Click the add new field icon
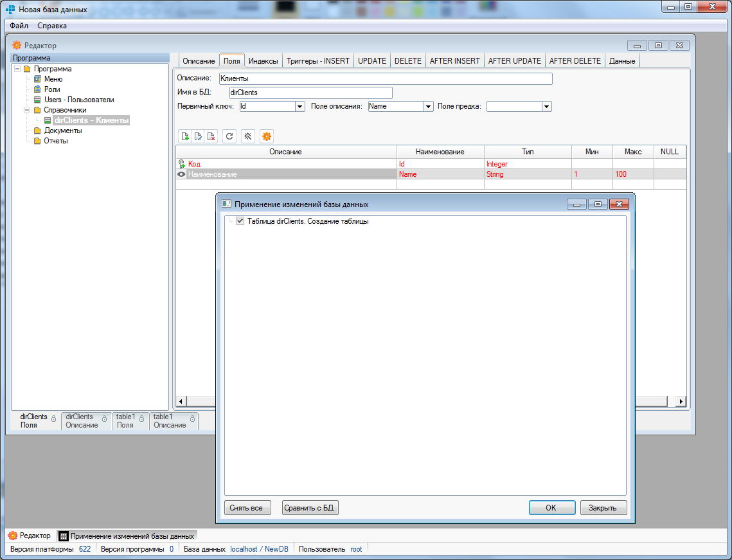 pos(185,136)
